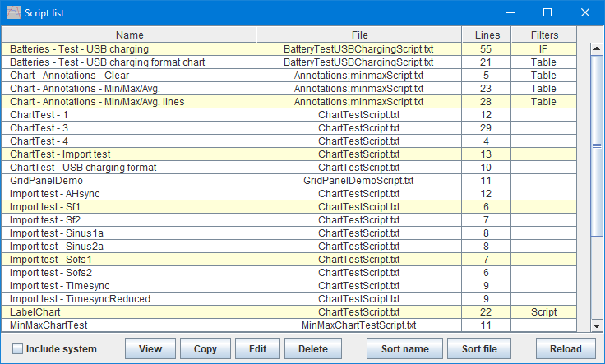The width and height of the screenshot is (605, 364).
Task: Click the File column header
Action: [x=359, y=35]
